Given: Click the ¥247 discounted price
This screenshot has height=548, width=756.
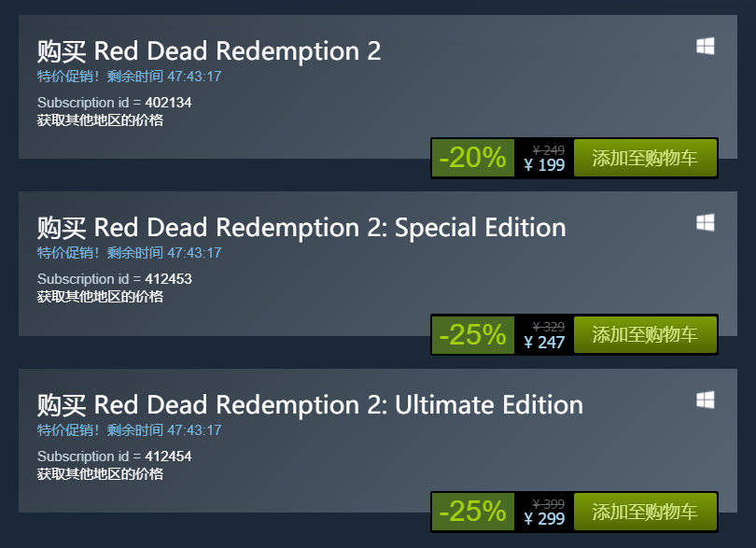Looking at the screenshot, I should coord(544,342).
